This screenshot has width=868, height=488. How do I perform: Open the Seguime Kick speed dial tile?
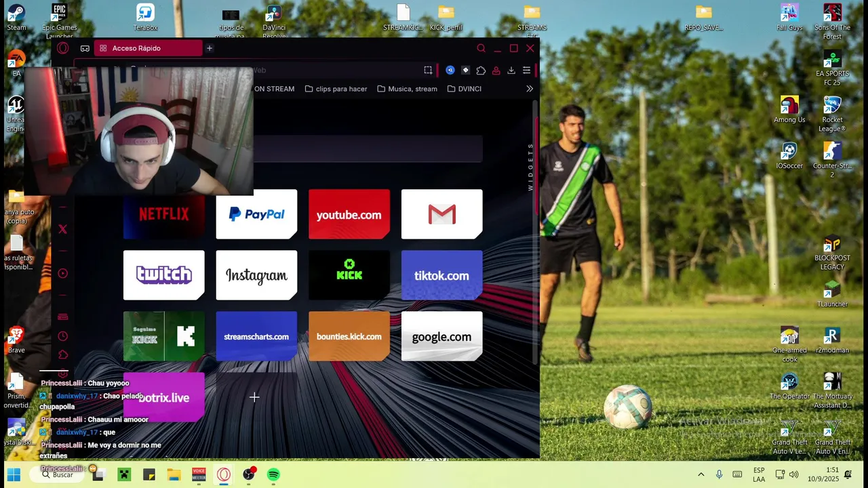(164, 336)
